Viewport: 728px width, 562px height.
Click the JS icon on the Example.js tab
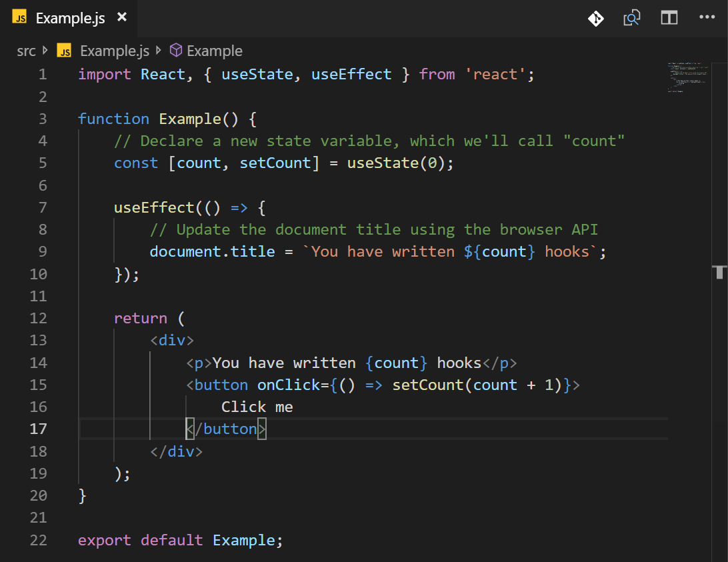coord(19,17)
